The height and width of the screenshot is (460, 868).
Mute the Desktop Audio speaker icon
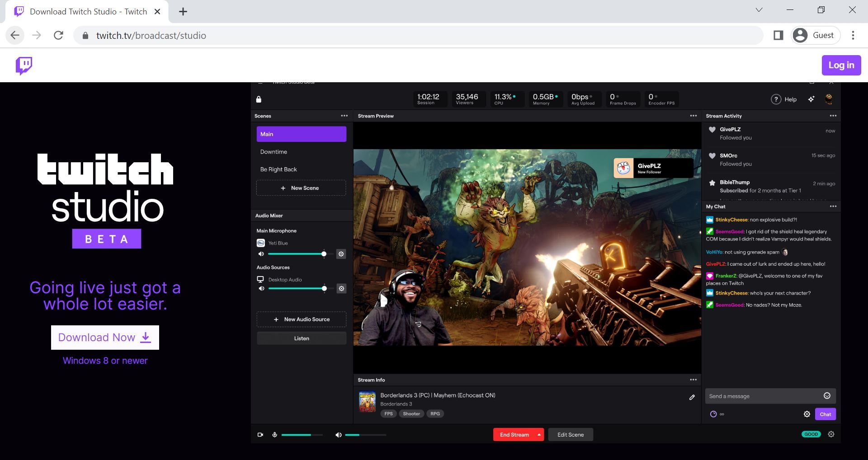pyautogui.click(x=261, y=288)
